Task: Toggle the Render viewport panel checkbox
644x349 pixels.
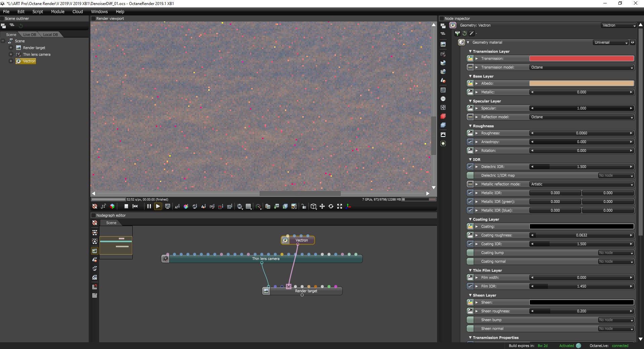Action: [93, 18]
